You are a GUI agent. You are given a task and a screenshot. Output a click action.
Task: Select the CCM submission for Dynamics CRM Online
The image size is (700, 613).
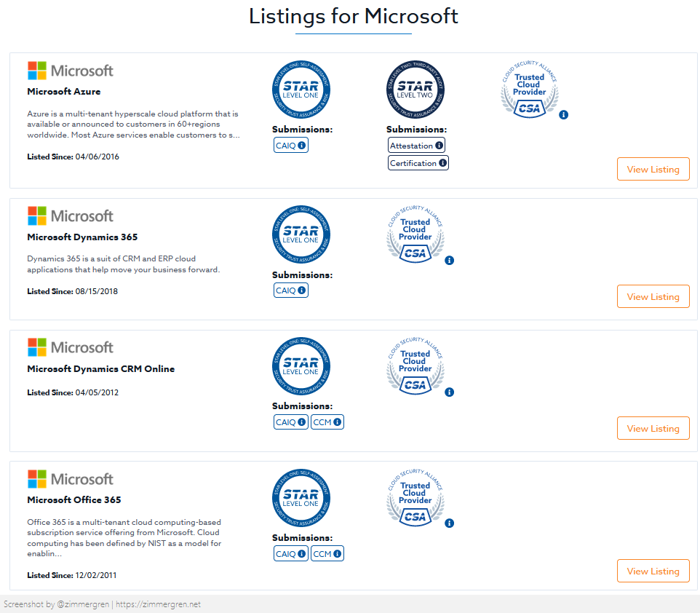click(x=327, y=422)
